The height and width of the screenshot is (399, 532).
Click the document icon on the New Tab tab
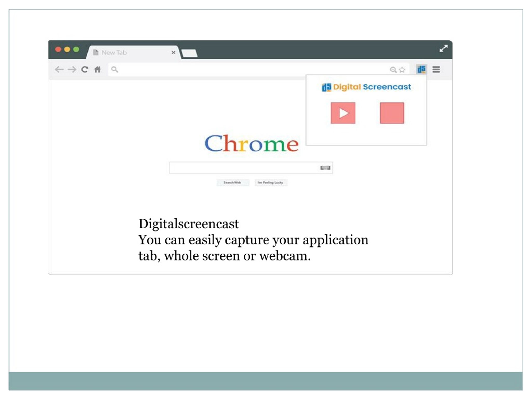[95, 52]
